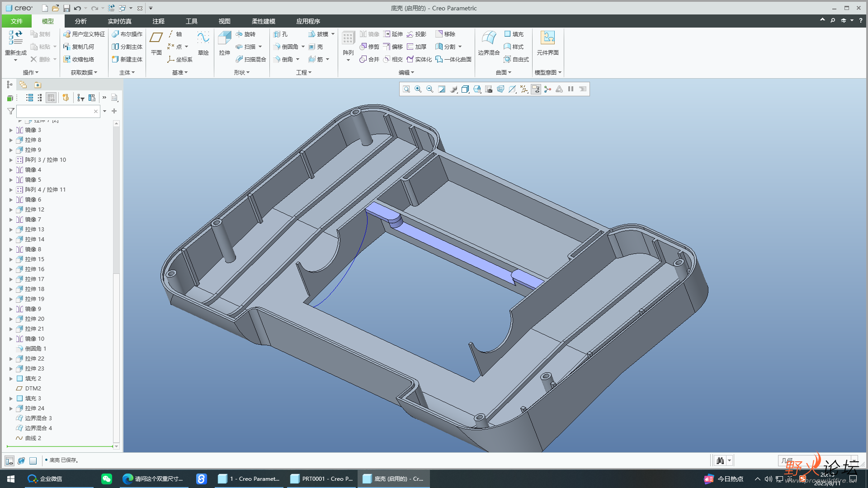Click the 布尔操作 button

[127, 34]
